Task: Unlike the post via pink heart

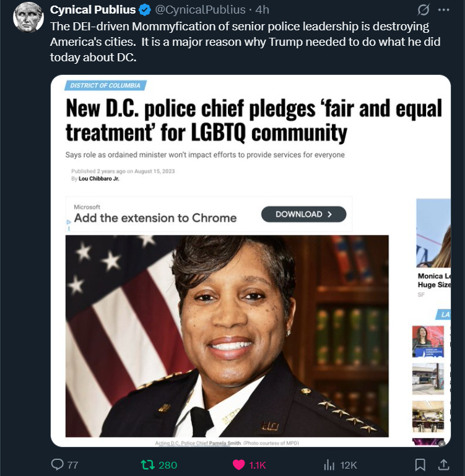Action: pyautogui.click(x=238, y=465)
